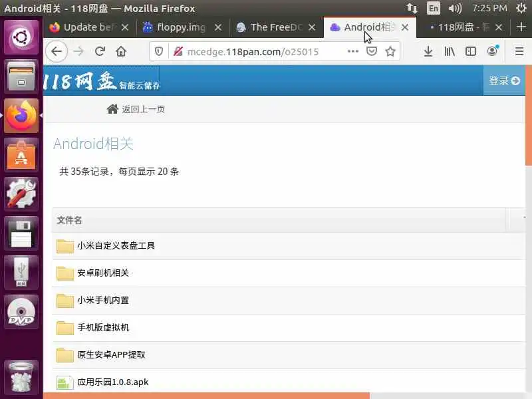The width and height of the screenshot is (532, 399).
Task: Launch Files manager from the dock
Action: [21, 76]
